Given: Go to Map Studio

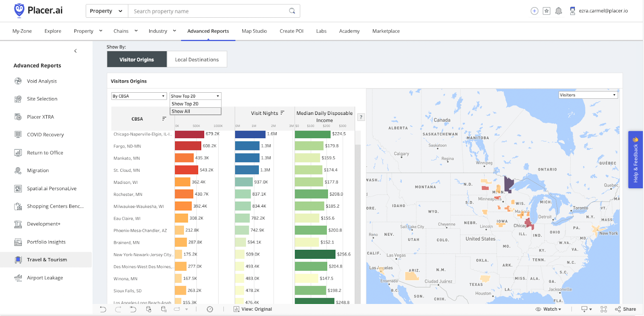Looking at the screenshot, I should 254,31.
